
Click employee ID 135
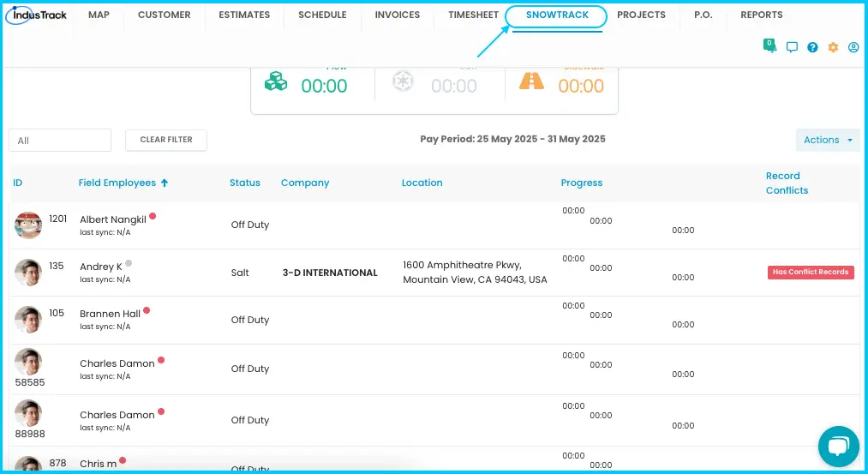click(56, 266)
